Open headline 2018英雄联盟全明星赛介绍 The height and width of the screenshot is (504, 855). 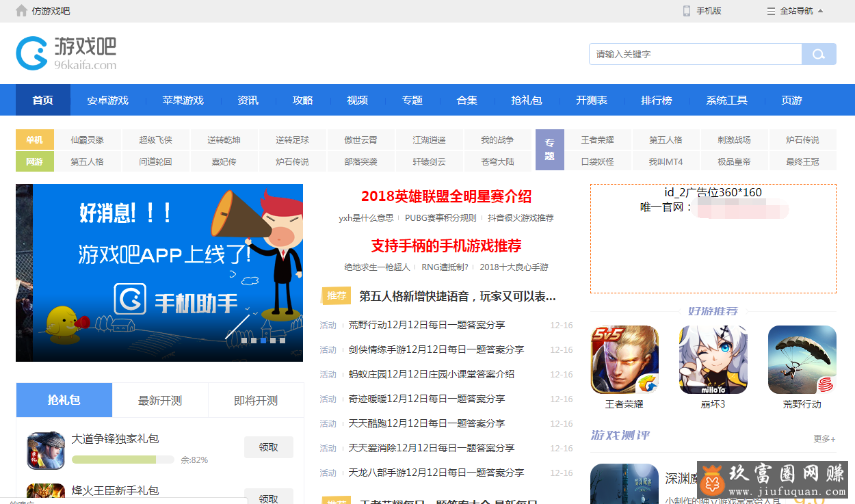click(x=446, y=197)
